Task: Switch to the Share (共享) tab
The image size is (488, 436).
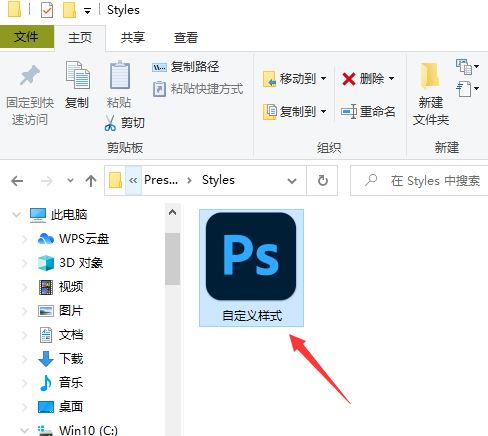Action: point(133,38)
